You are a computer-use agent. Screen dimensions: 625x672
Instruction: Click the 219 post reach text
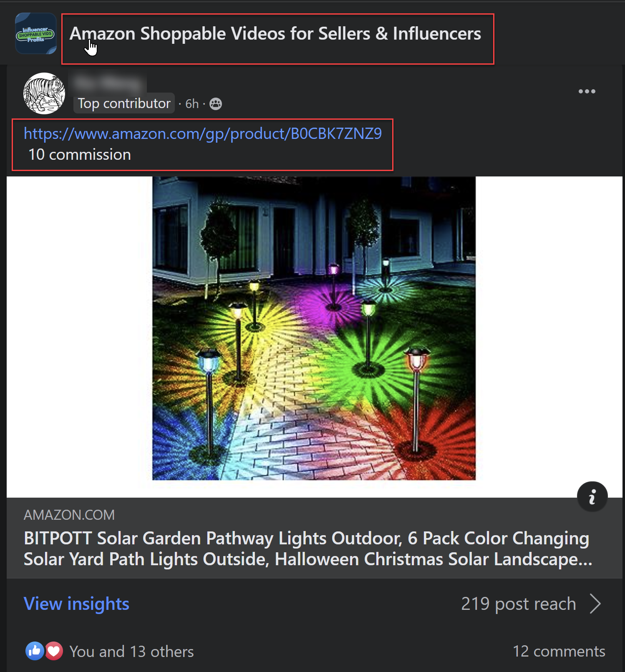[x=518, y=604]
